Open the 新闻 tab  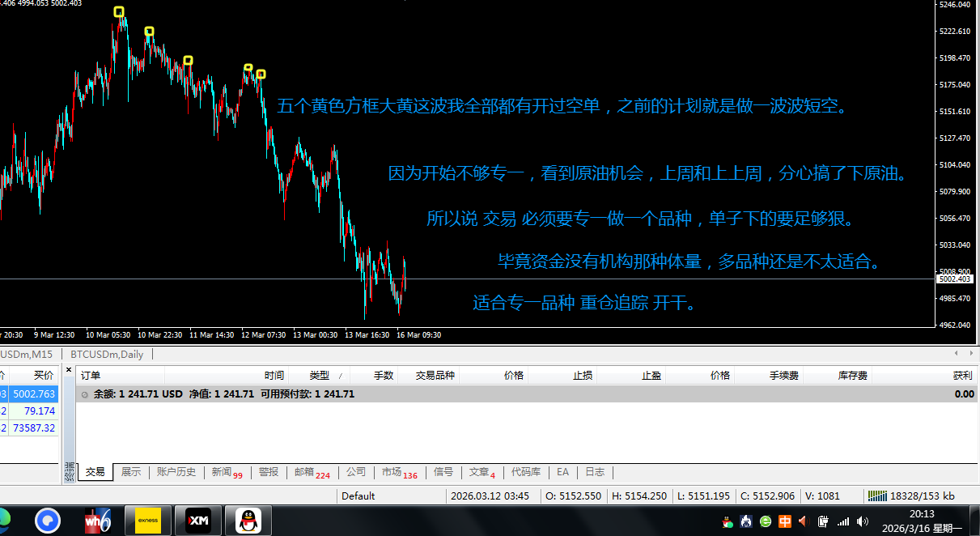click(221, 472)
